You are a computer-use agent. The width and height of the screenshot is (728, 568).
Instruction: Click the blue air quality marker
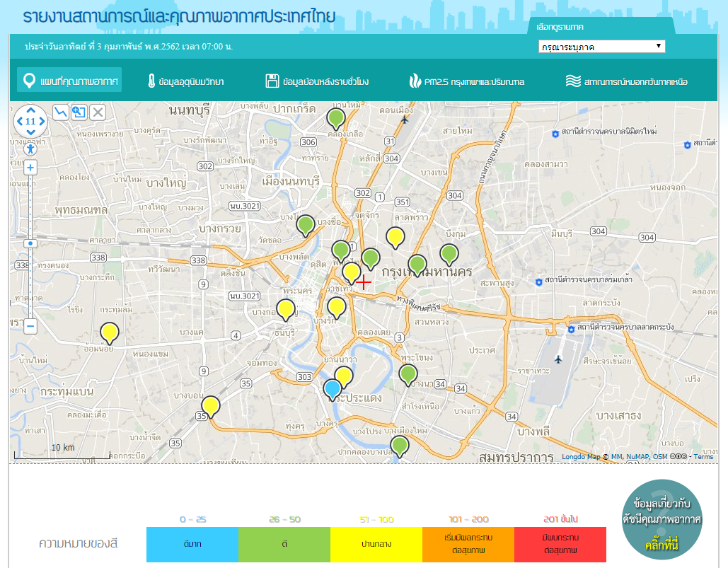pyautogui.click(x=332, y=388)
